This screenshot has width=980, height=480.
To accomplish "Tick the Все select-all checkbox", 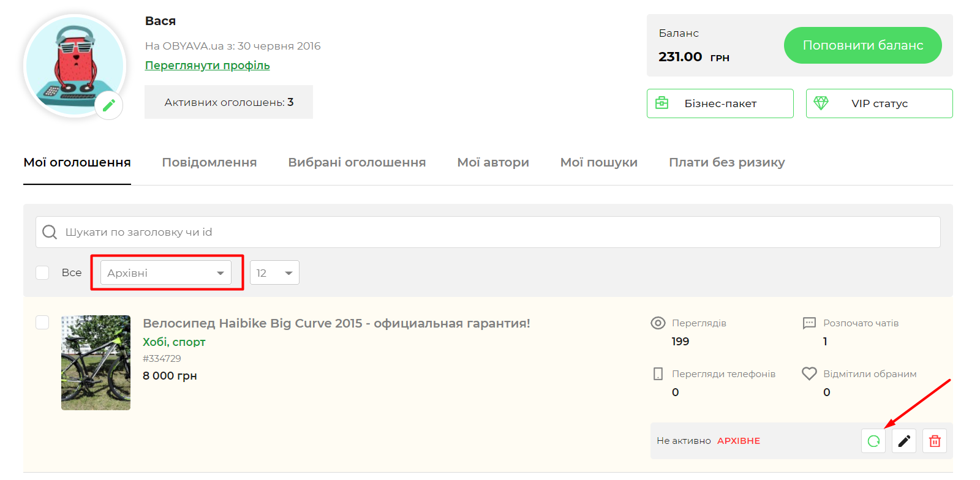I will (x=42, y=272).
